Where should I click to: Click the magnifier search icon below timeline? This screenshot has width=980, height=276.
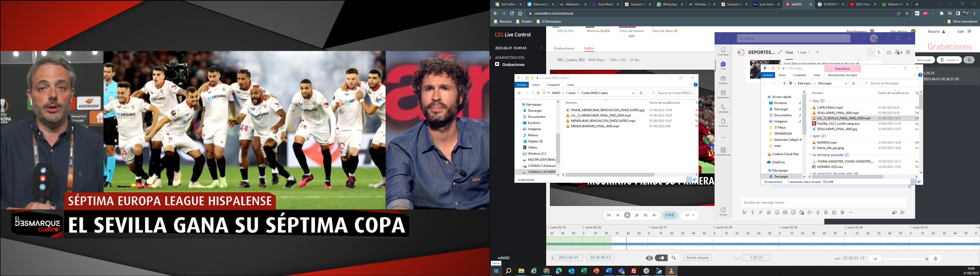674,258
